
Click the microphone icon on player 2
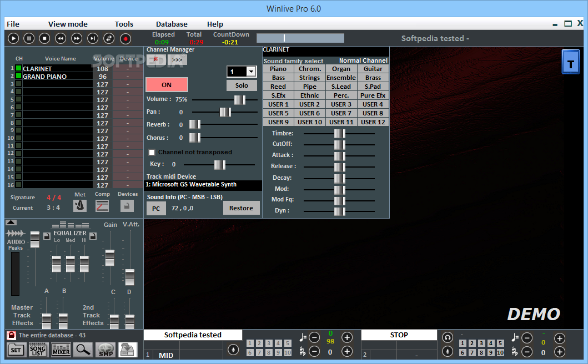point(447,351)
